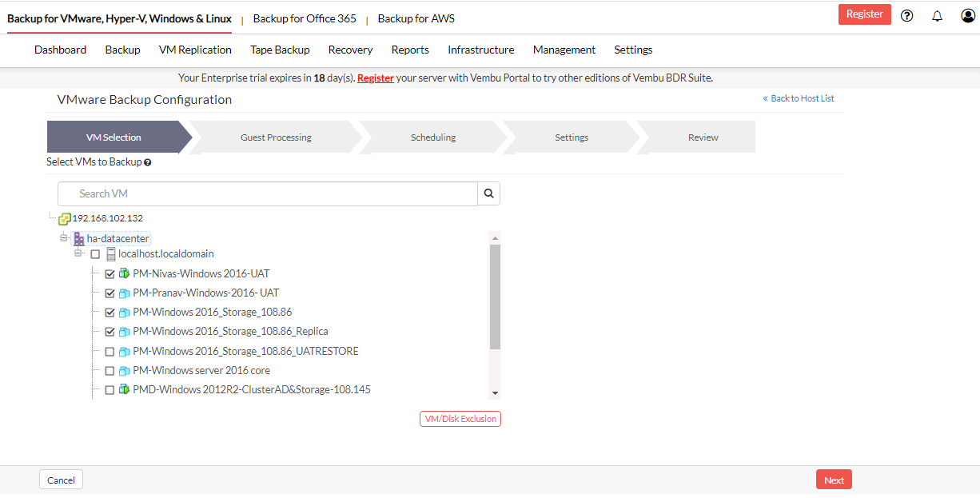
Task: Open the user account profile icon
Action: click(968, 15)
